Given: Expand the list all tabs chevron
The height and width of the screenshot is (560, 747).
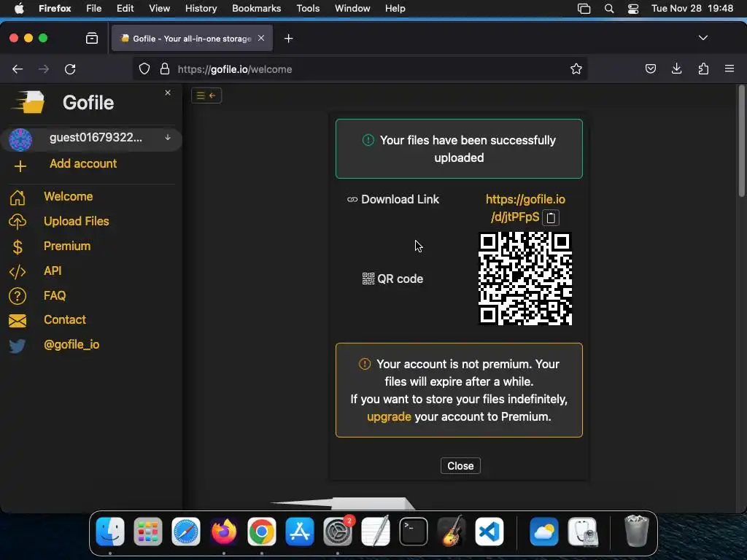Looking at the screenshot, I should 703,38.
